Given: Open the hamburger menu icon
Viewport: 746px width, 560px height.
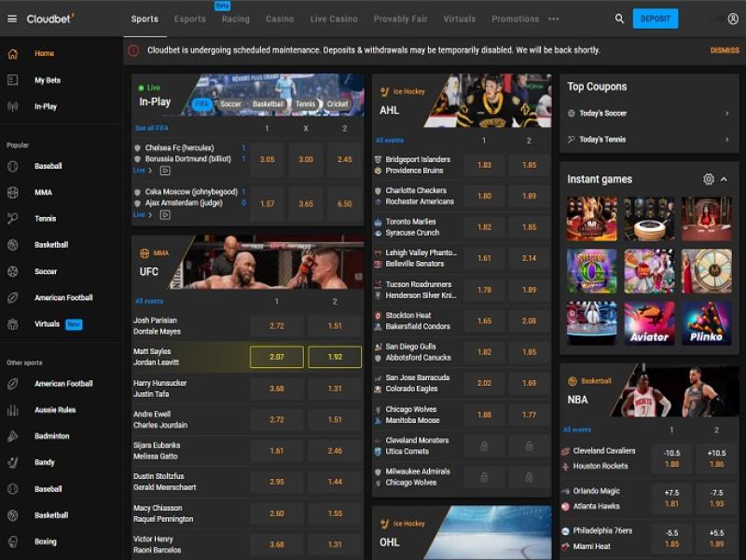Looking at the screenshot, I should click(x=12, y=19).
